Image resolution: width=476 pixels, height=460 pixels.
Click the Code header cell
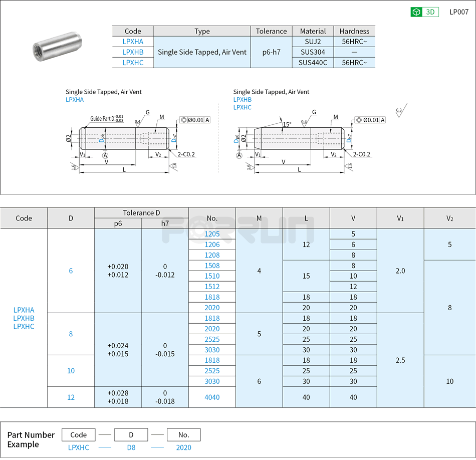click(24, 218)
